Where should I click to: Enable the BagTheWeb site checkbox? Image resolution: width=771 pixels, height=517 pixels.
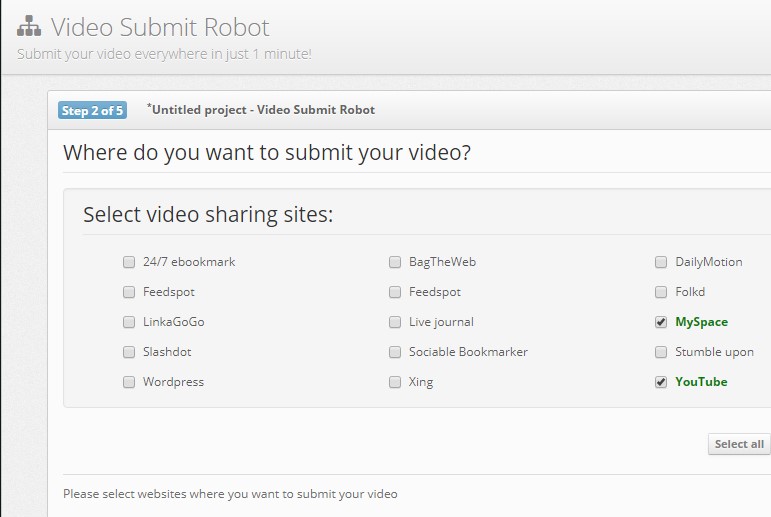pyautogui.click(x=395, y=262)
